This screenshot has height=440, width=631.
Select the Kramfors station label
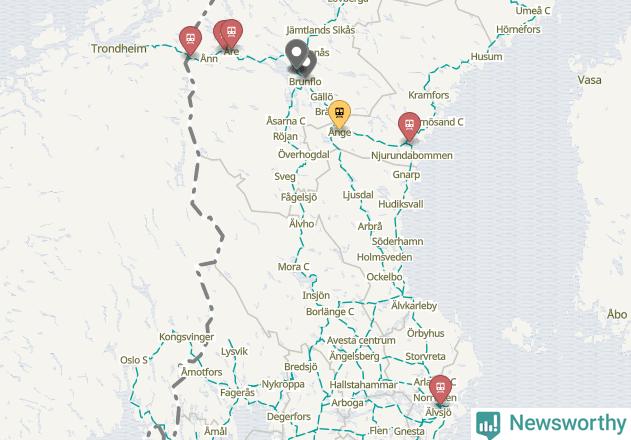429,95
